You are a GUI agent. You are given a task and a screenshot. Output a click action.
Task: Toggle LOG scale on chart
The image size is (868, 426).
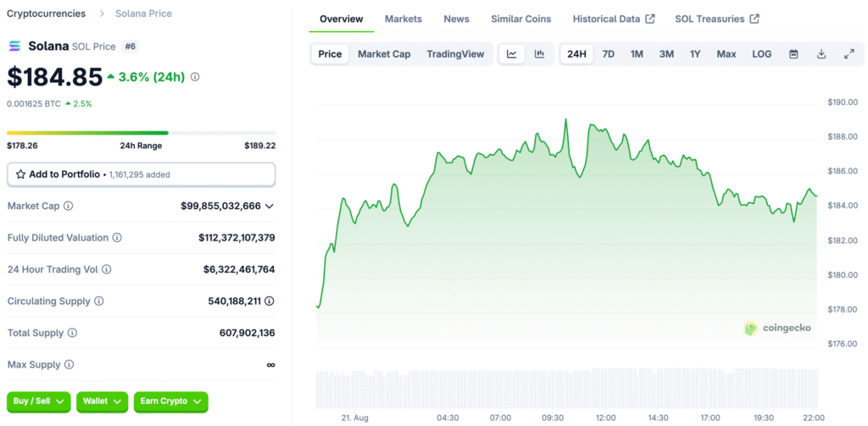pos(762,54)
